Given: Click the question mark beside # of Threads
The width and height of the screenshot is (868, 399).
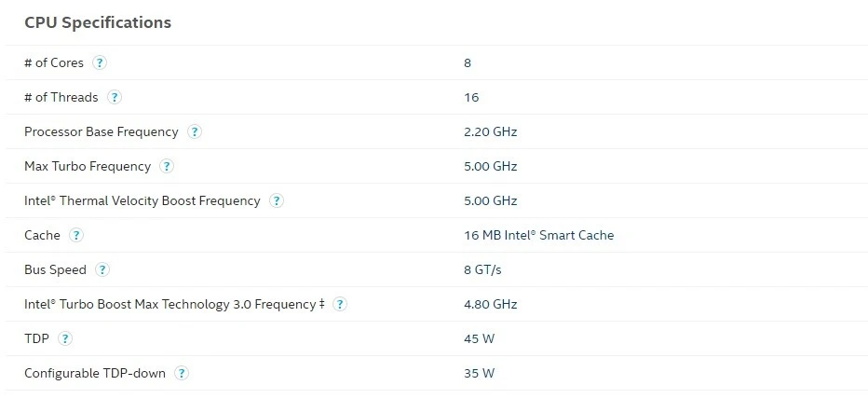Looking at the screenshot, I should (x=114, y=98).
